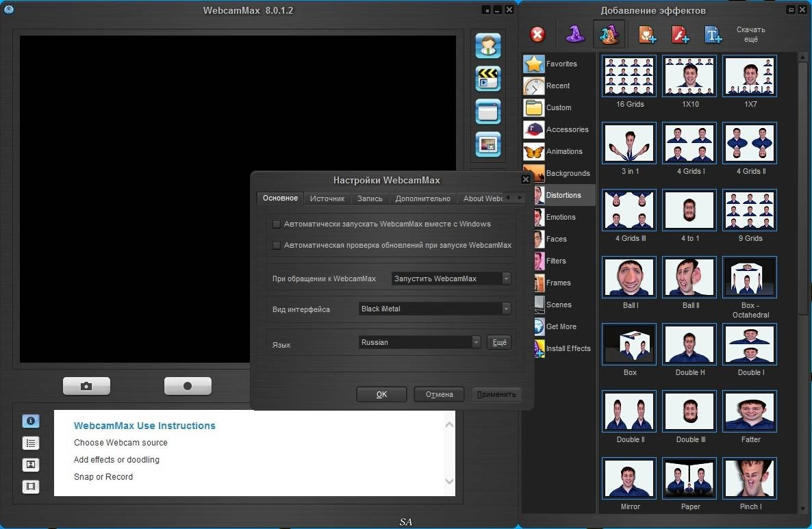
Task: Click the Применить button
Action: pyautogui.click(x=496, y=394)
